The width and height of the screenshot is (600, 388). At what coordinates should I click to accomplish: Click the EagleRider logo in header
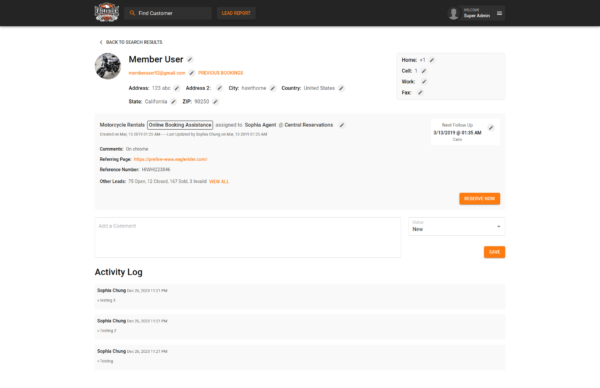tap(107, 12)
